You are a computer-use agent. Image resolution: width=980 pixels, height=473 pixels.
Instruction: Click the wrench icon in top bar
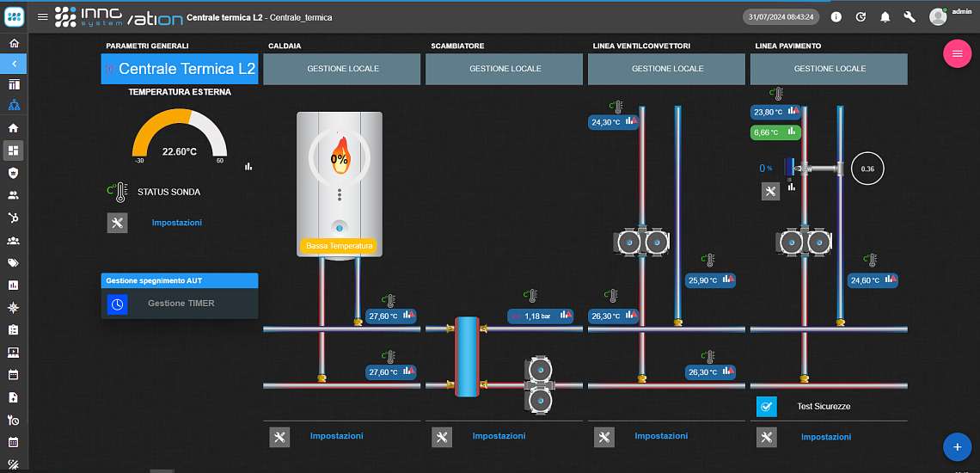click(x=910, y=17)
